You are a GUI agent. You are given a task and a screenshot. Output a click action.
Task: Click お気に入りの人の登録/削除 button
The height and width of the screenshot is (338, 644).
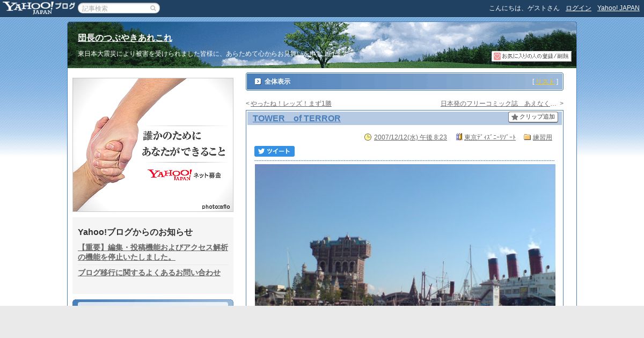coord(531,56)
